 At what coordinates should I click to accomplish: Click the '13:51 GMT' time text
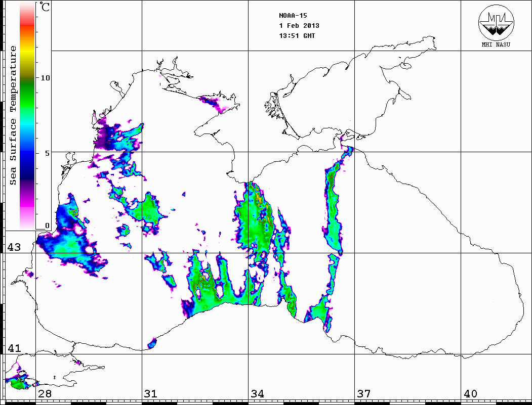tap(297, 35)
